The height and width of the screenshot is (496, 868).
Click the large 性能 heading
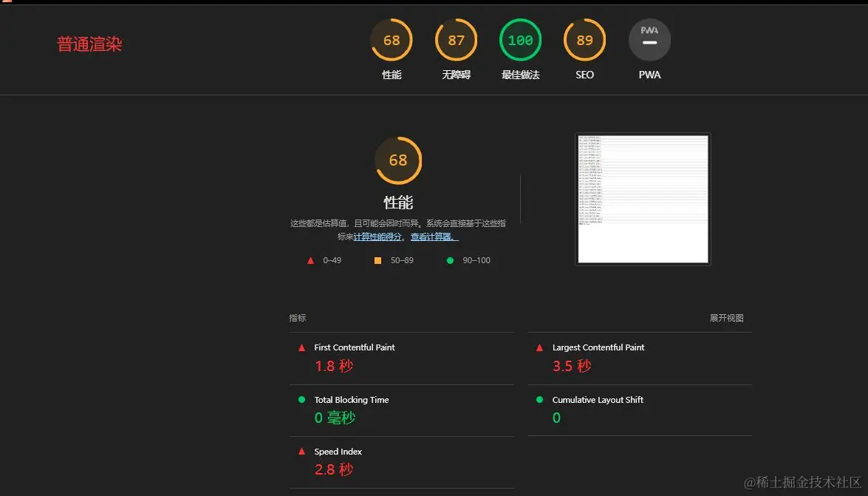[398, 203]
